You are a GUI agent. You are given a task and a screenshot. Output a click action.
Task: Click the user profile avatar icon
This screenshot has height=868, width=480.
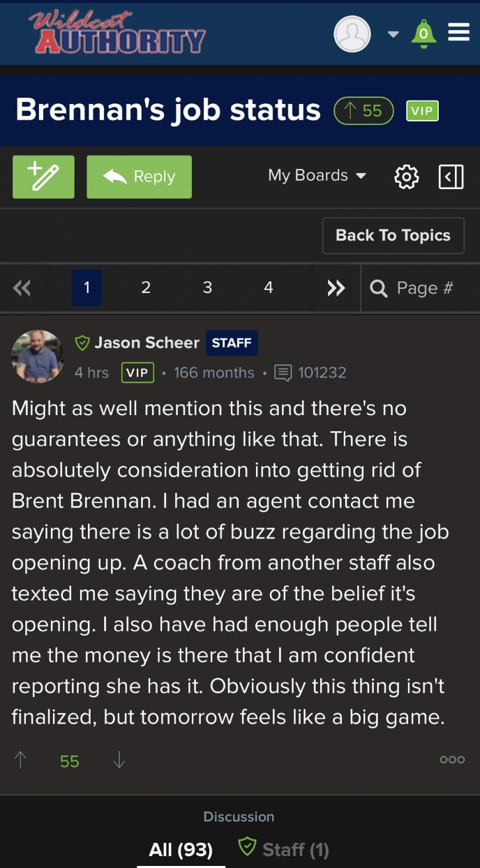352,33
